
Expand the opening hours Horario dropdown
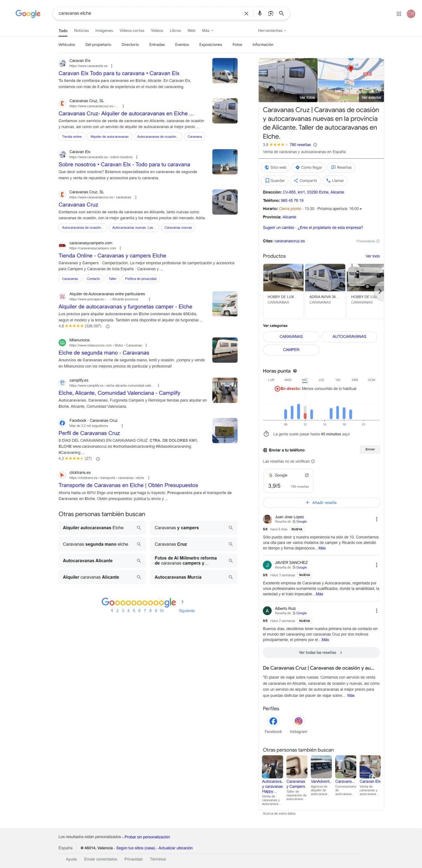(x=361, y=209)
